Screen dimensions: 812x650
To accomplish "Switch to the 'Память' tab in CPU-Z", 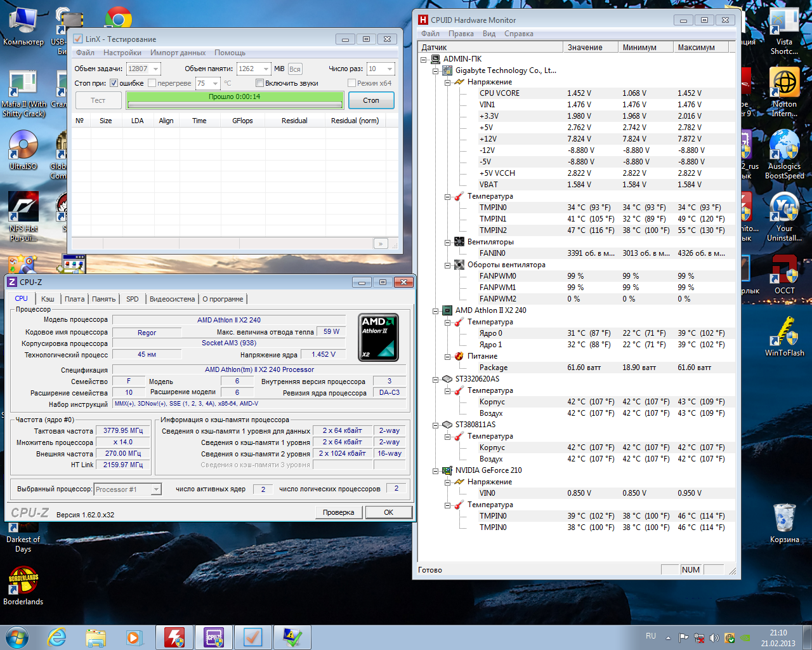I will click(x=103, y=299).
